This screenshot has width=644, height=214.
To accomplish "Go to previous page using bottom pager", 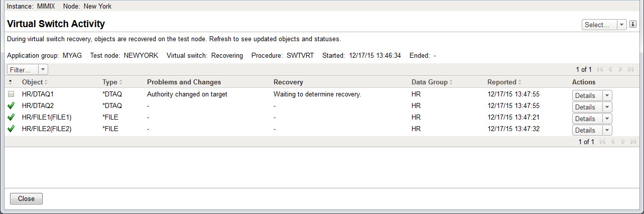I will [611, 142].
